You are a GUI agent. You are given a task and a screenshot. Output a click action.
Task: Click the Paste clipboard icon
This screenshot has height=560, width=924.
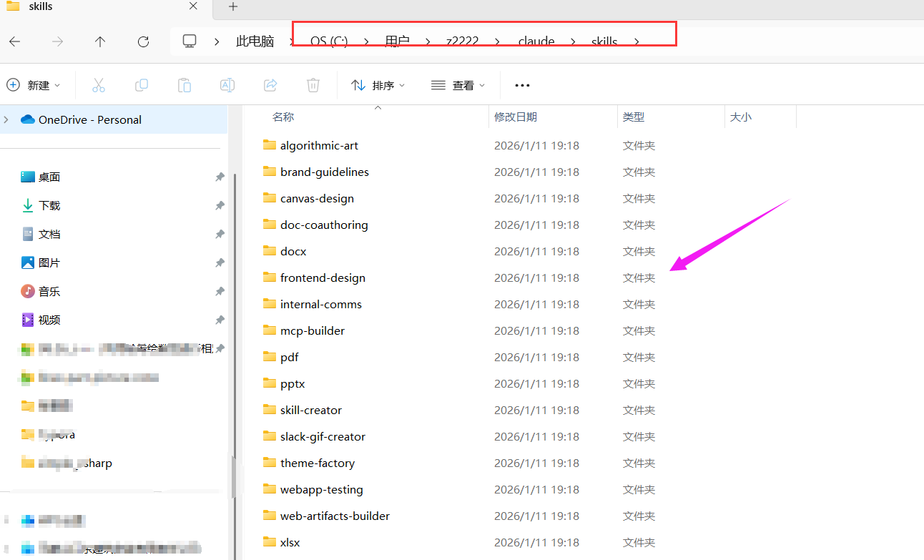click(185, 85)
